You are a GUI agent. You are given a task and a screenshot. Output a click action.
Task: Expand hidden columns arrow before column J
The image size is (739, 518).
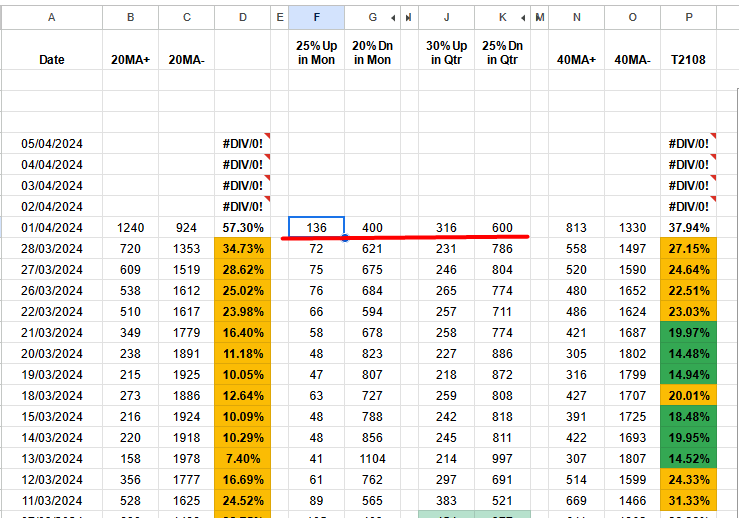(409, 18)
